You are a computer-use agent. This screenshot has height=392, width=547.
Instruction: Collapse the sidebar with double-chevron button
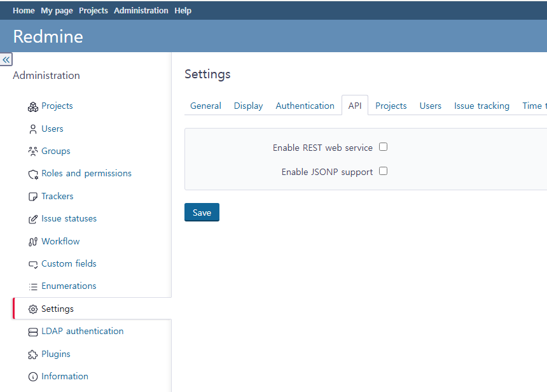click(6, 59)
